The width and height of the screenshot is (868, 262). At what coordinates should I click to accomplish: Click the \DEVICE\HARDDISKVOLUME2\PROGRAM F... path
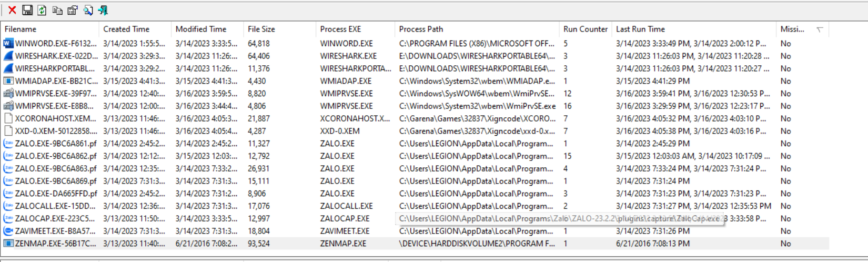pyautogui.click(x=477, y=244)
